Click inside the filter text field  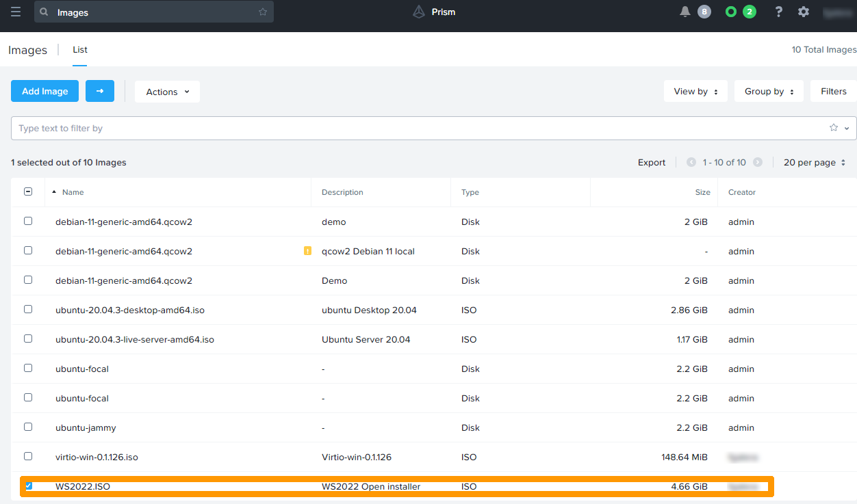[x=274, y=128]
